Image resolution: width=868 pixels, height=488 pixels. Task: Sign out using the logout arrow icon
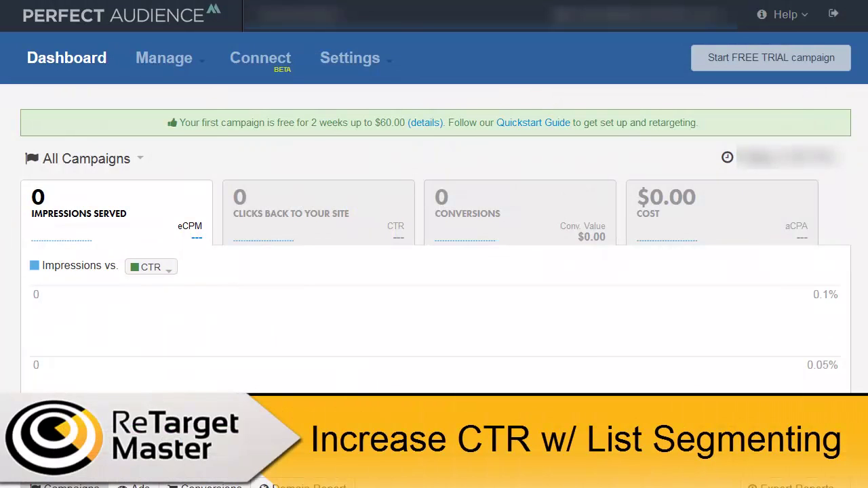pyautogui.click(x=833, y=14)
